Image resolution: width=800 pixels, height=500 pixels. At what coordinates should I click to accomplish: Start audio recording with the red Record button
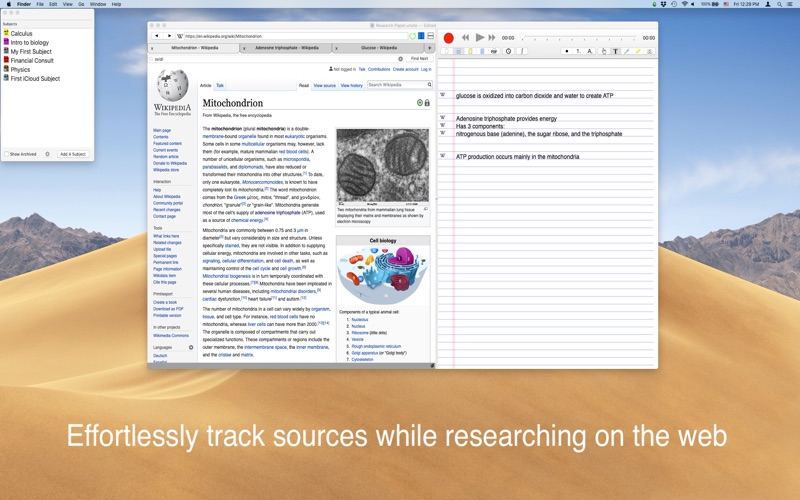point(448,38)
